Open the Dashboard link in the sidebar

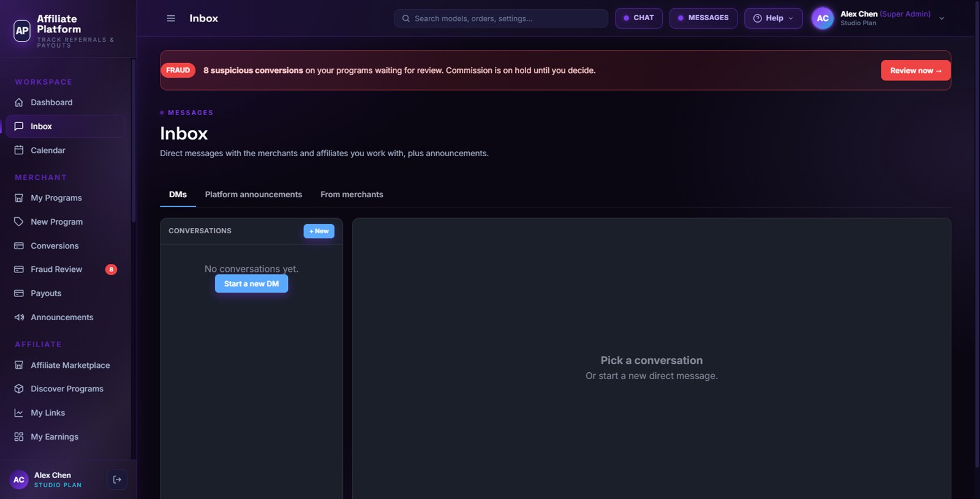coord(66,102)
